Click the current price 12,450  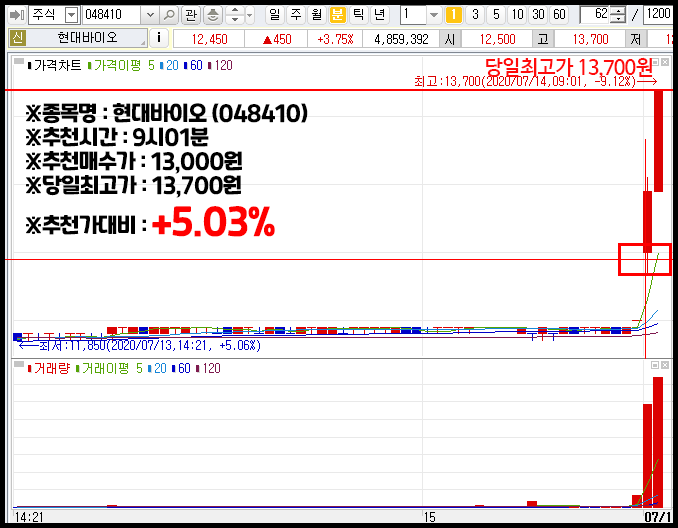pos(209,39)
